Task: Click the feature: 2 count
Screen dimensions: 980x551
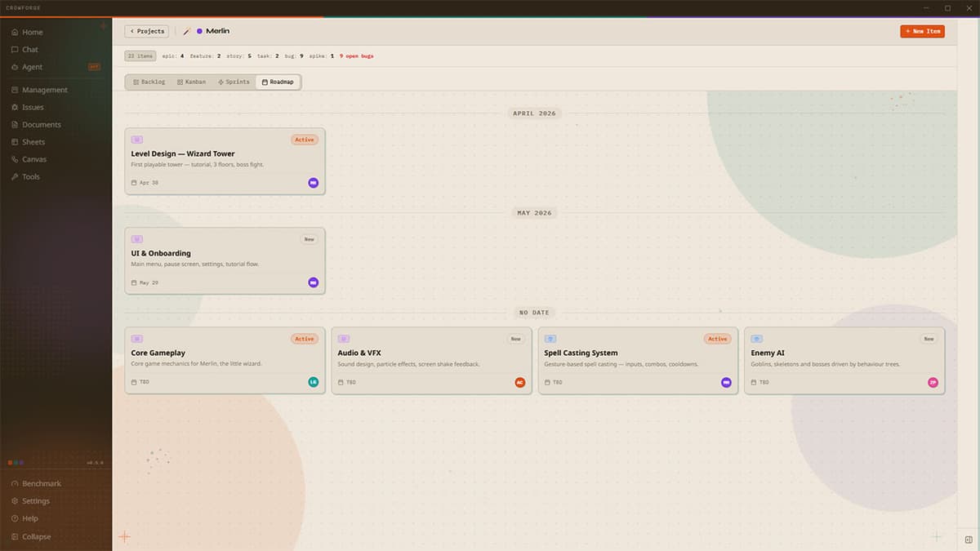Action: [205, 56]
